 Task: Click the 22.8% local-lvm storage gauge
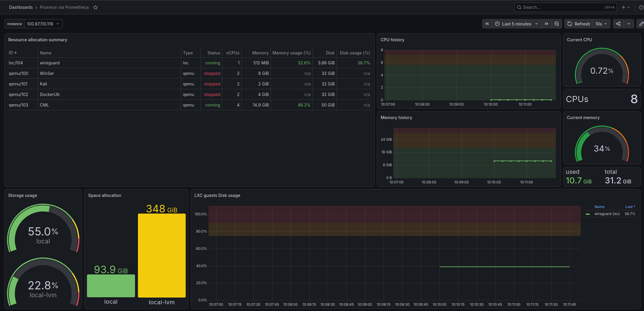click(x=43, y=282)
